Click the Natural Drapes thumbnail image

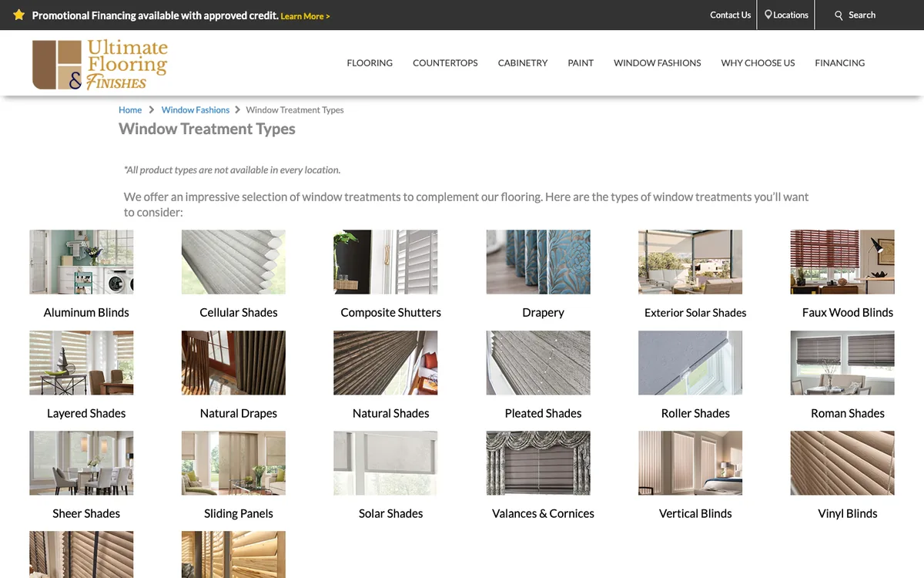[x=233, y=363]
